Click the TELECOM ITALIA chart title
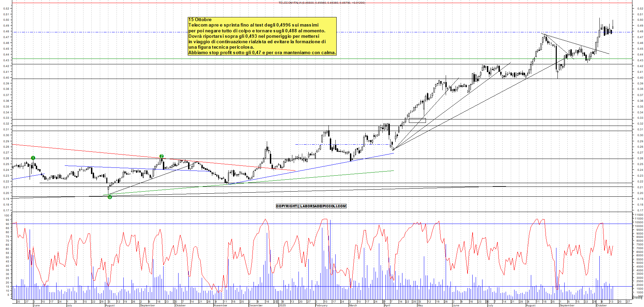 click(322, 3)
